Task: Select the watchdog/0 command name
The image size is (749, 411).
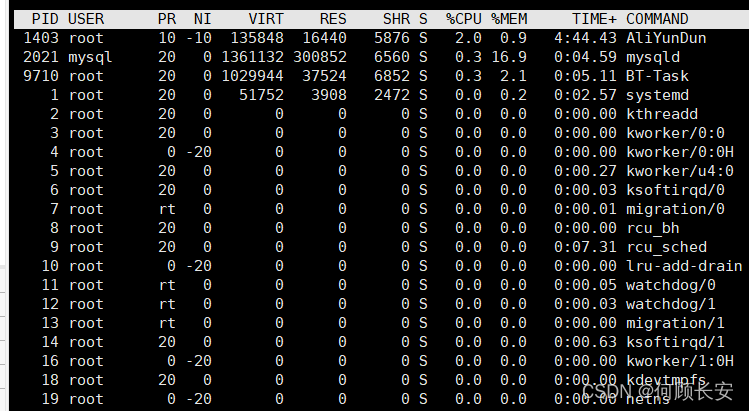Action: (x=671, y=285)
